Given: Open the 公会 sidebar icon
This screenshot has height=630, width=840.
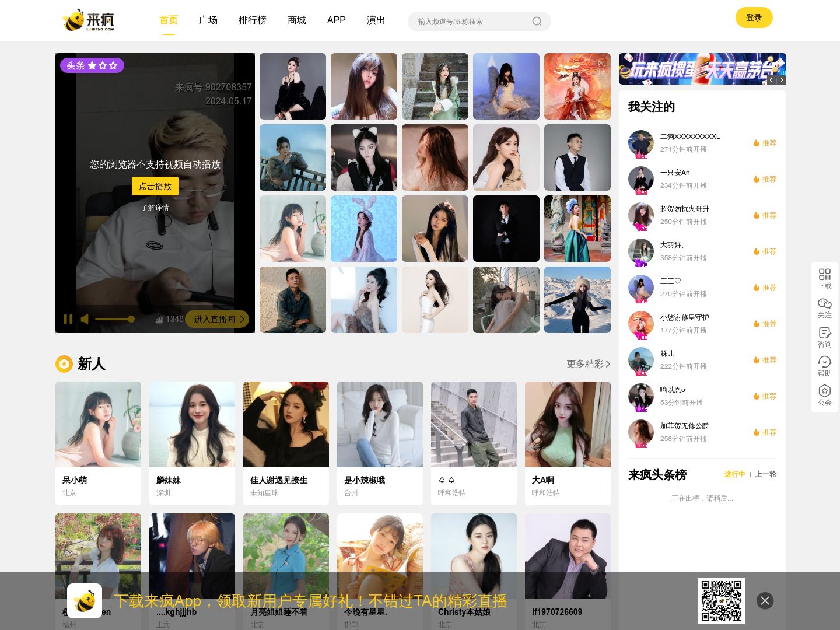Looking at the screenshot, I should [824, 395].
